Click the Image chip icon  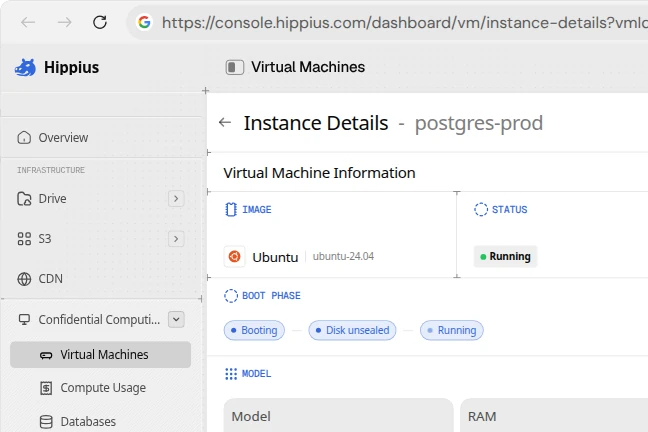tap(231, 210)
